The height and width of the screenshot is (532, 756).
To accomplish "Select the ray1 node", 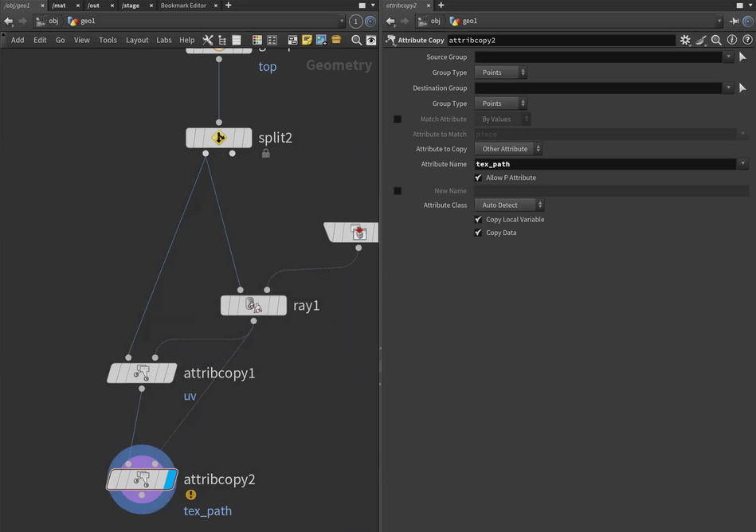I will [x=253, y=305].
